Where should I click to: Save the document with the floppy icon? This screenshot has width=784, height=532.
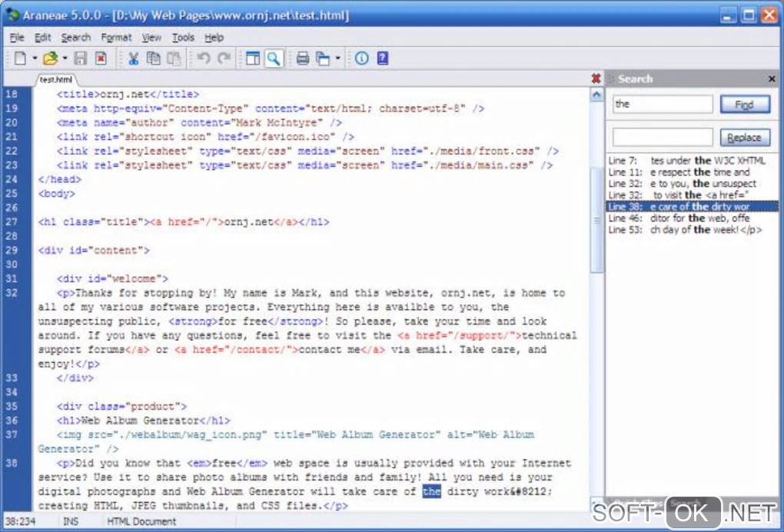81,58
